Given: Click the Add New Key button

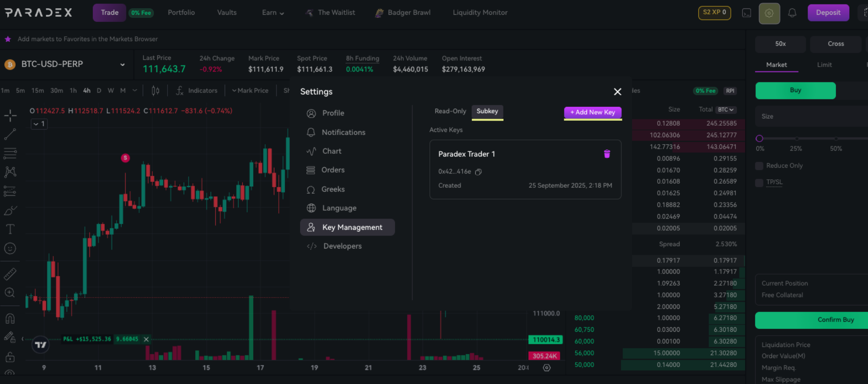Looking at the screenshot, I should 592,112.
